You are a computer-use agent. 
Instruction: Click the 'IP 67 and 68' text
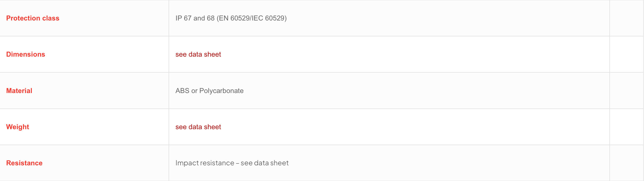(195, 18)
